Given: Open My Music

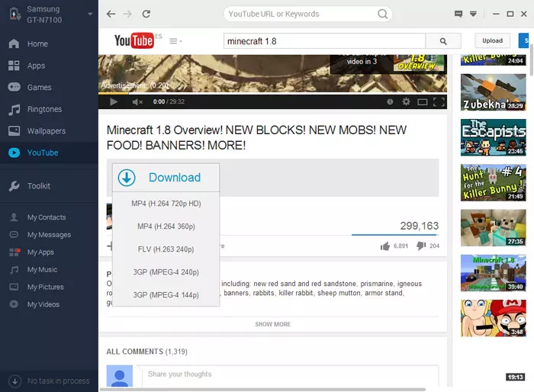Looking at the screenshot, I should click(x=42, y=270).
